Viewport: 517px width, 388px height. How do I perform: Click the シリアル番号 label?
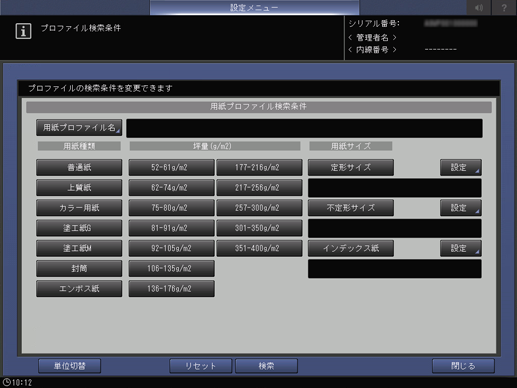click(x=374, y=24)
